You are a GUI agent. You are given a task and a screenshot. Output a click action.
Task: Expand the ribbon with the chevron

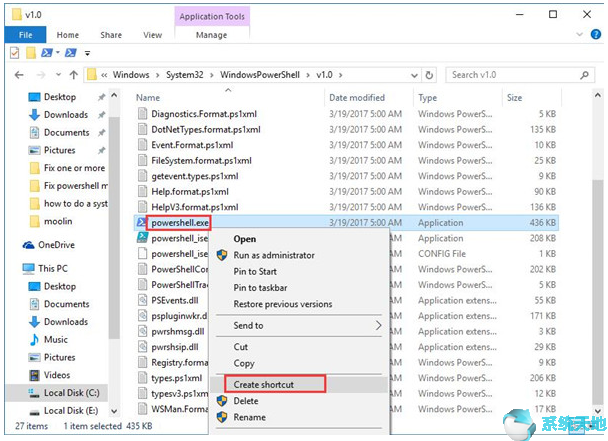[579, 35]
